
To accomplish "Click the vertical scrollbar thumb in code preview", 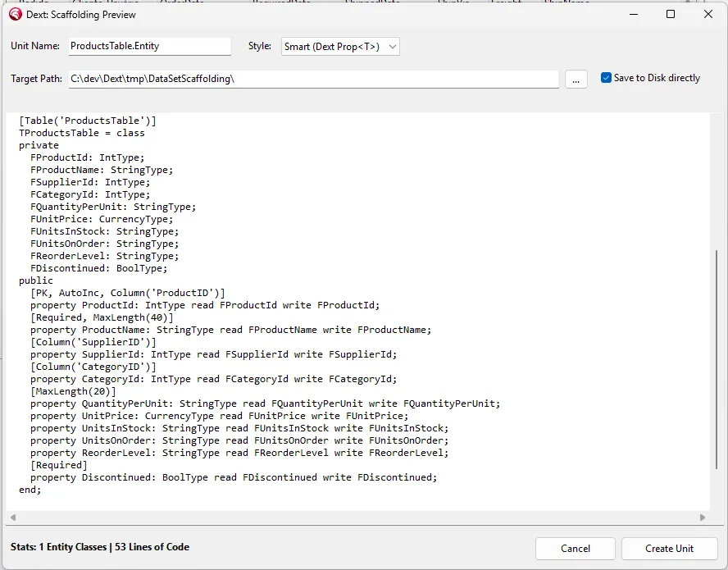I will pyautogui.click(x=717, y=360).
